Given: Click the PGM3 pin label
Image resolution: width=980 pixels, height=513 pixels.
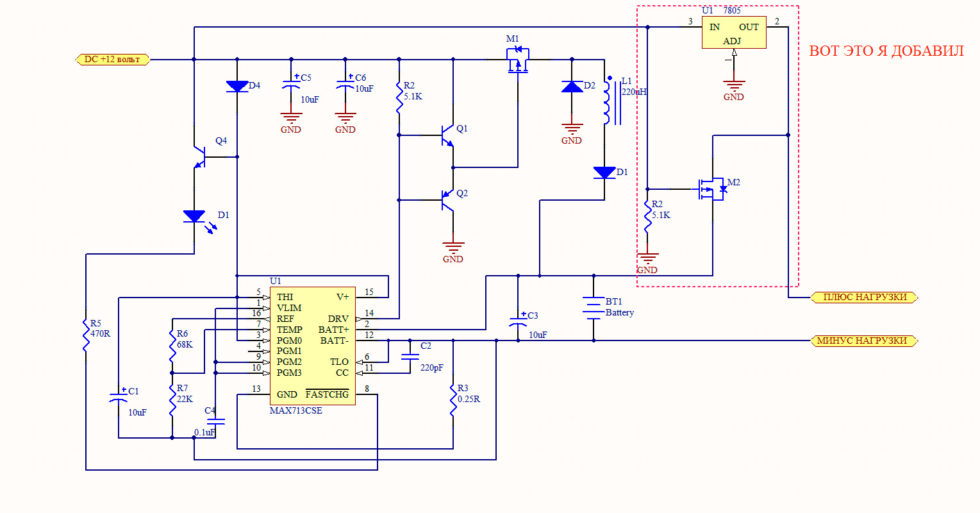Looking at the screenshot, I should pyautogui.click(x=290, y=373).
